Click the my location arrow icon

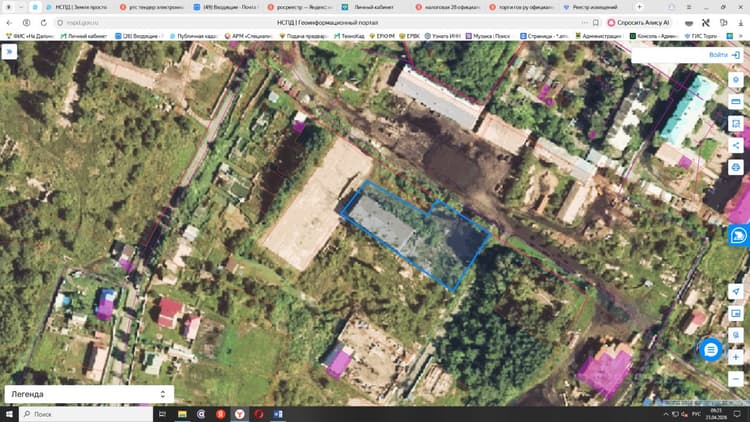[736, 291]
